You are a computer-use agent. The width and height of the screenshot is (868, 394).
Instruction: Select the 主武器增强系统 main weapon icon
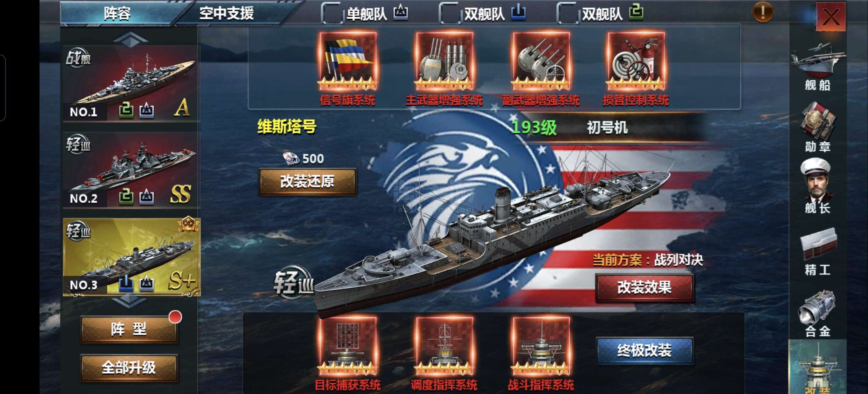click(x=444, y=61)
